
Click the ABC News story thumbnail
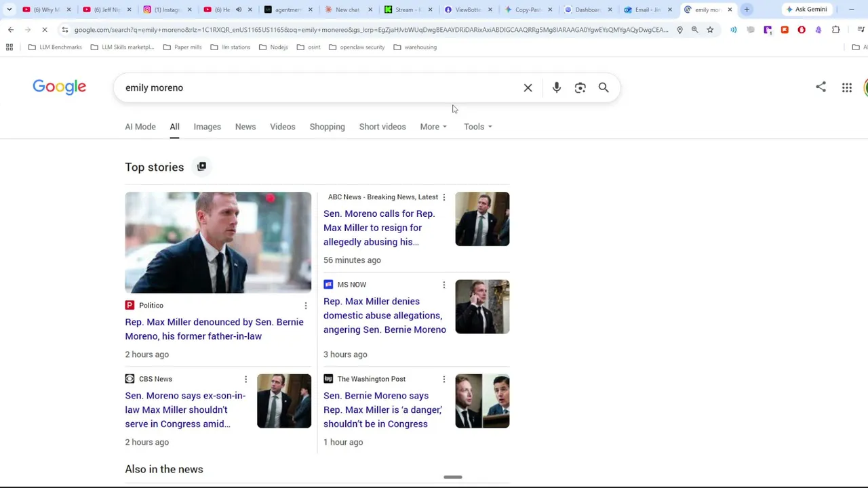pos(482,219)
